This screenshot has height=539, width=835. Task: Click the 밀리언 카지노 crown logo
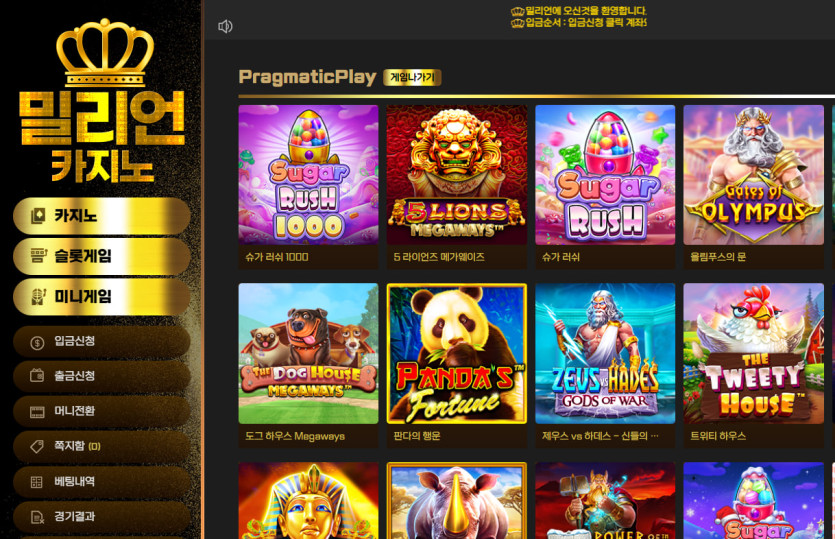tap(102, 101)
